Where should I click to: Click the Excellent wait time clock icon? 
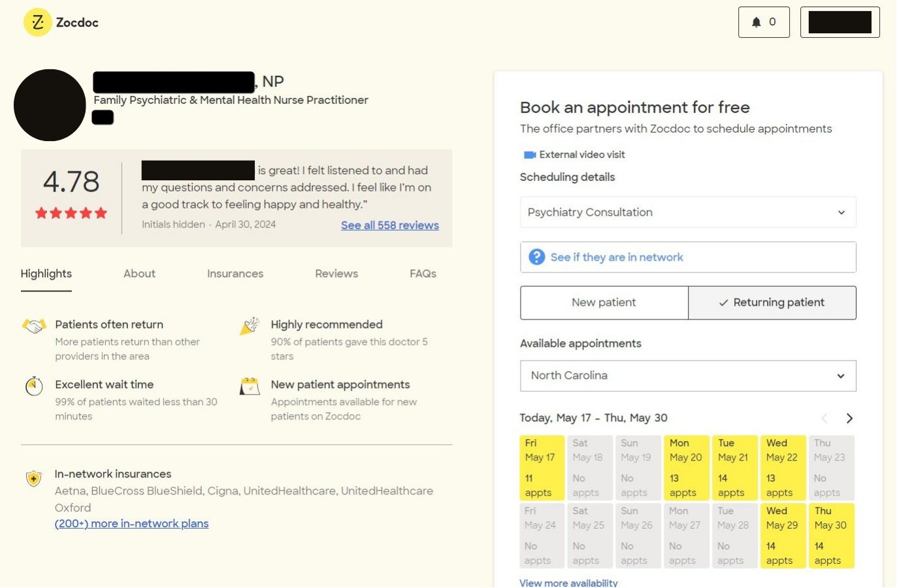[x=34, y=386]
